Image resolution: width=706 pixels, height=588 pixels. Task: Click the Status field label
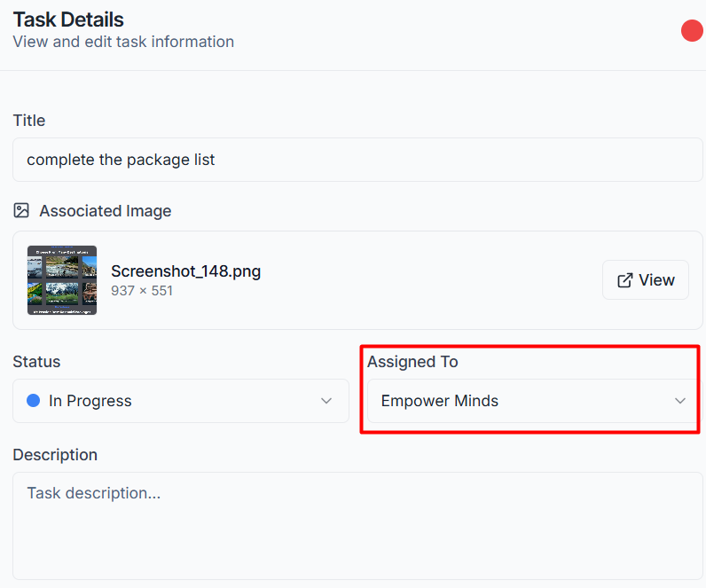(36, 362)
